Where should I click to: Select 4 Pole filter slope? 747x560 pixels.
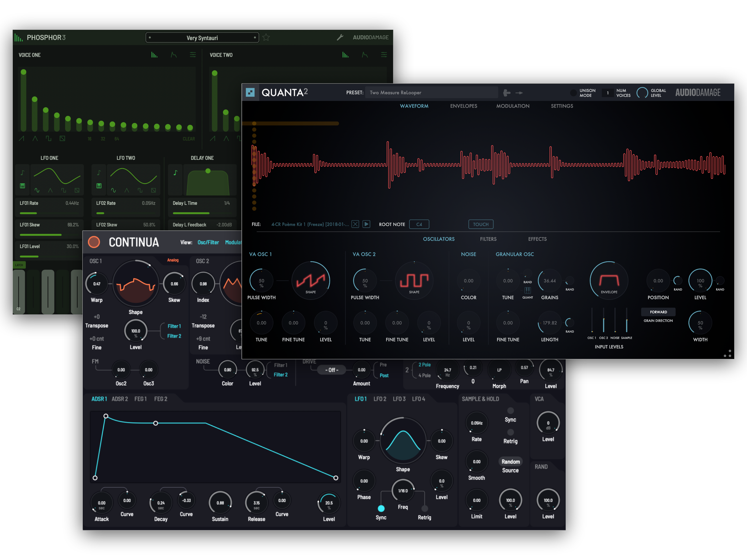point(425,375)
